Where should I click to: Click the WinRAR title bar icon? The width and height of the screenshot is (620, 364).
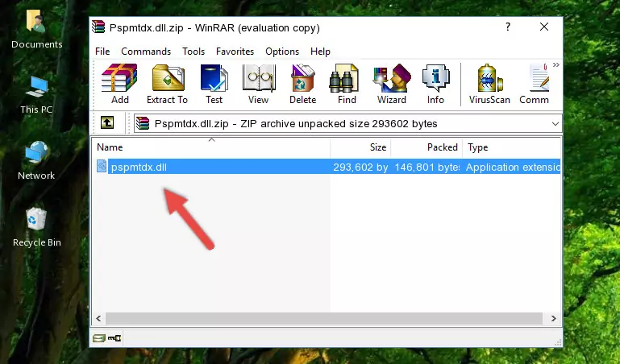(x=98, y=27)
